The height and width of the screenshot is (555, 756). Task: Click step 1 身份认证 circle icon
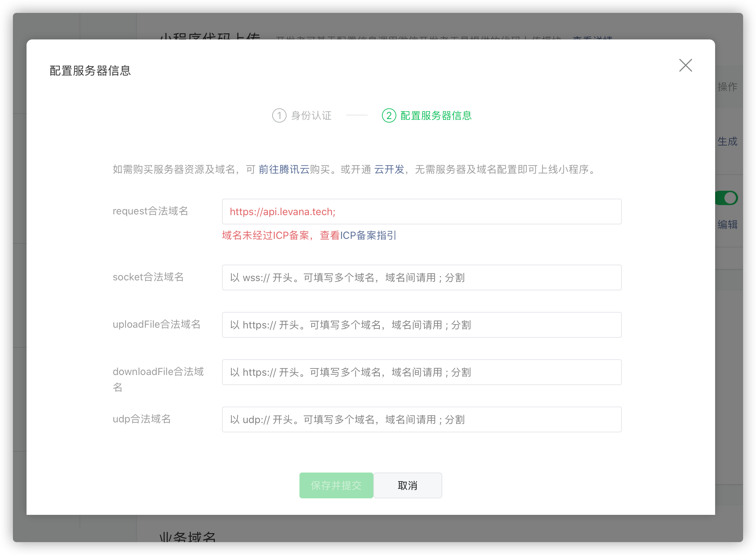pyautogui.click(x=279, y=115)
